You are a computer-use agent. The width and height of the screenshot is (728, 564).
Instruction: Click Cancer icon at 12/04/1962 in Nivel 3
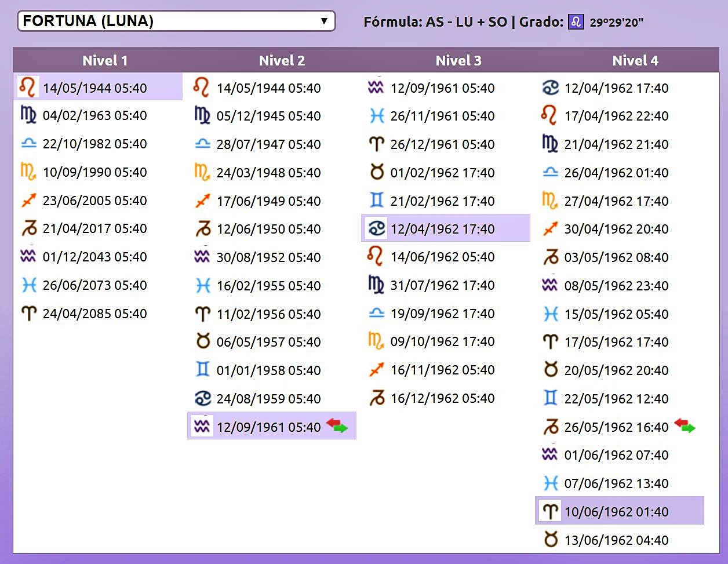tap(376, 229)
